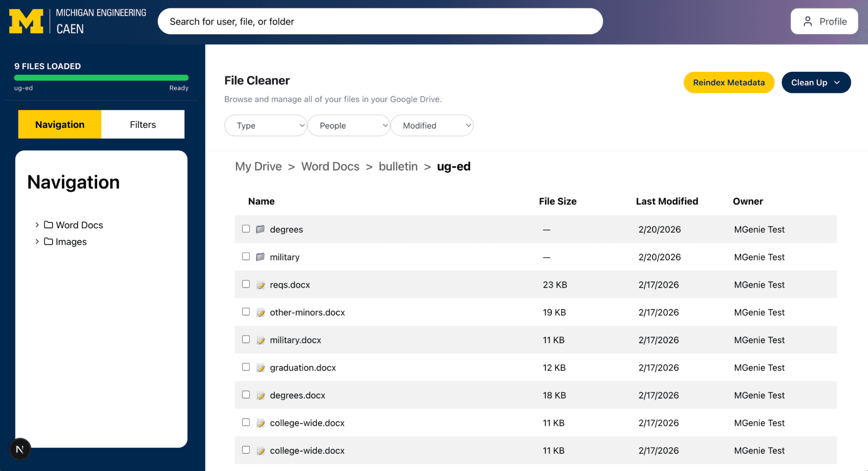Image resolution: width=868 pixels, height=471 pixels.
Task: Click the military folder icon in file list
Action: click(260, 257)
